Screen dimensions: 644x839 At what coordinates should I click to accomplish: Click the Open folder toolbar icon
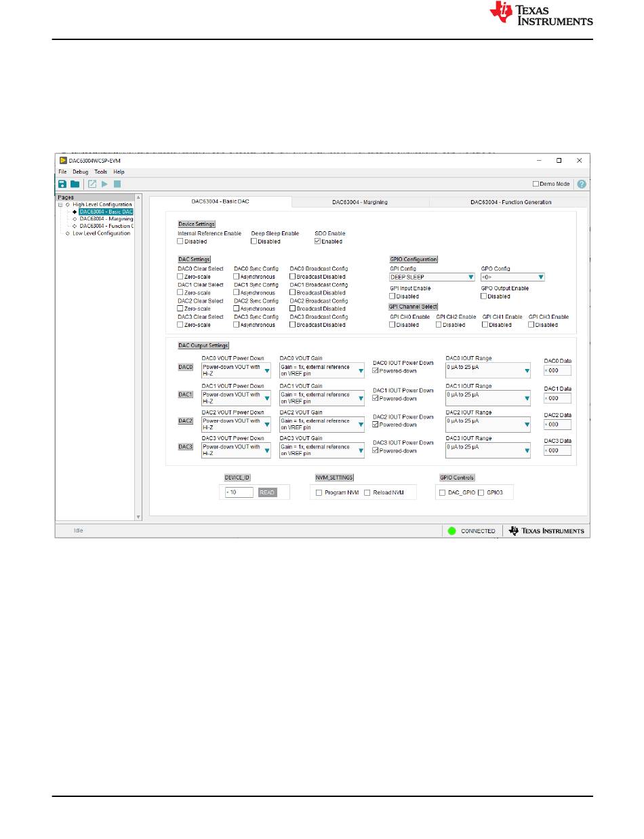pyautogui.click(x=75, y=184)
